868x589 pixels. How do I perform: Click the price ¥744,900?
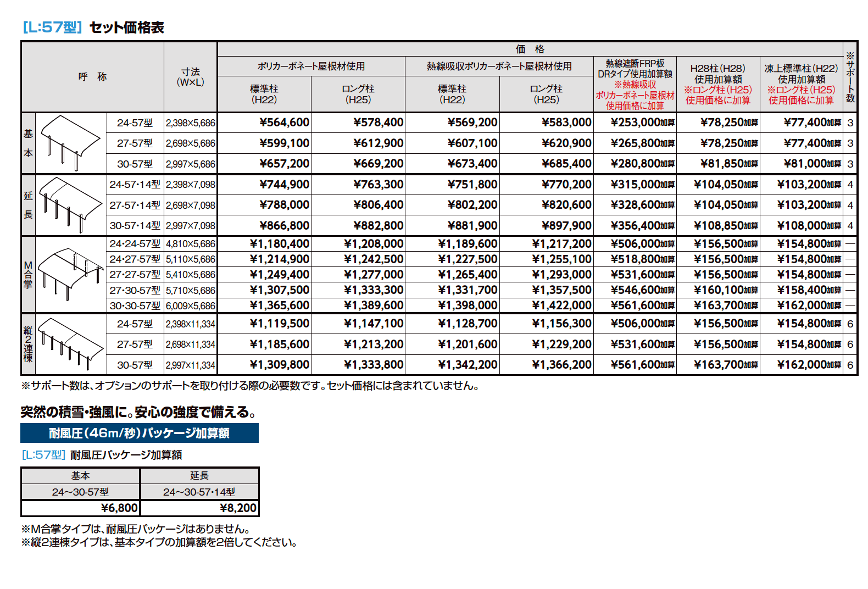284,185
